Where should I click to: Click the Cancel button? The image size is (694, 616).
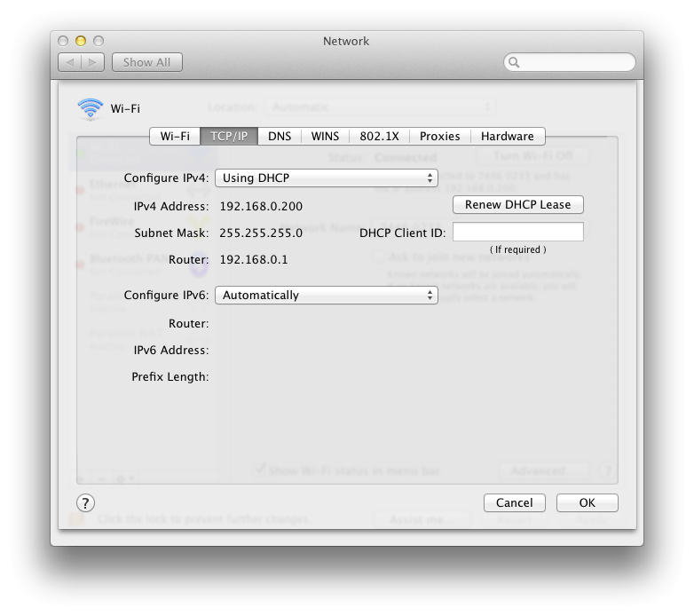pos(515,503)
